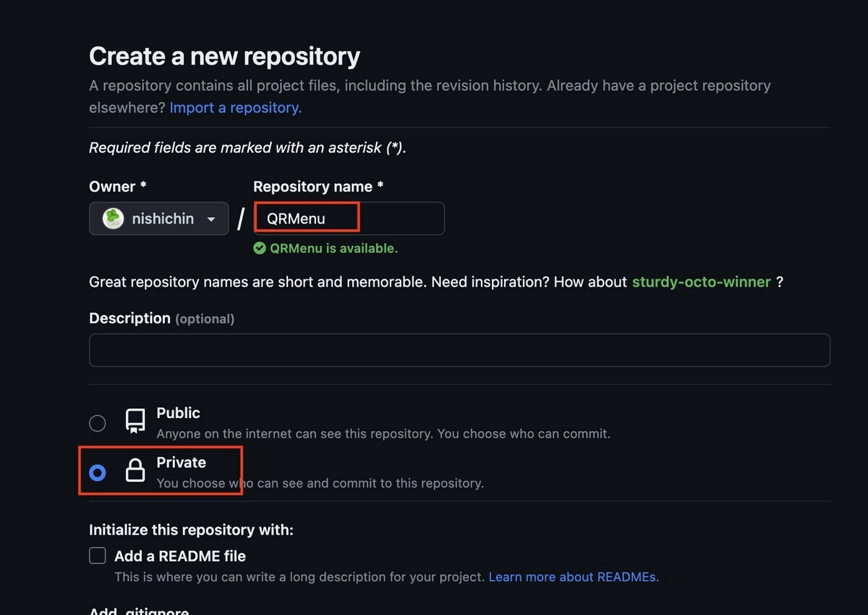
Task: Enable the Add a README file checkbox
Action: 97,555
